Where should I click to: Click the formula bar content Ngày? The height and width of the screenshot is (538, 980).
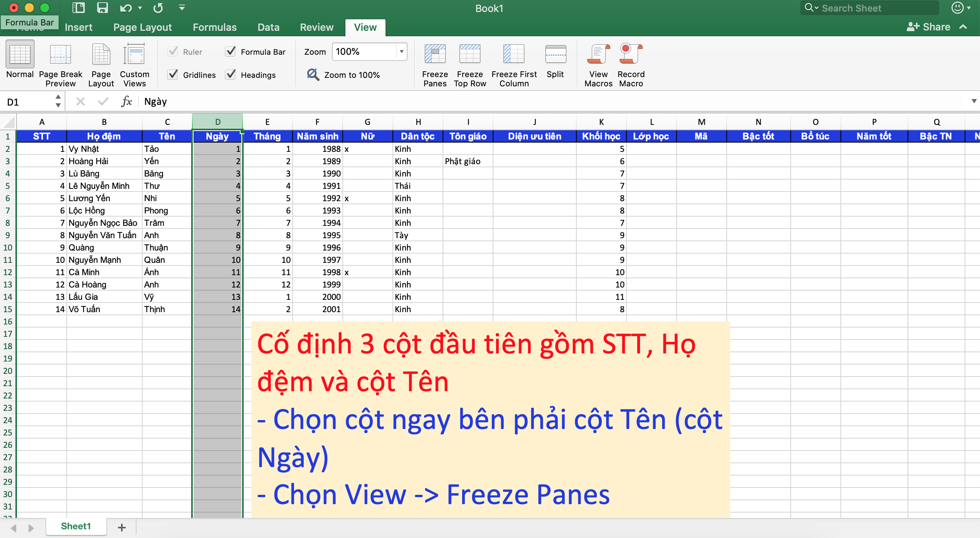[155, 101]
